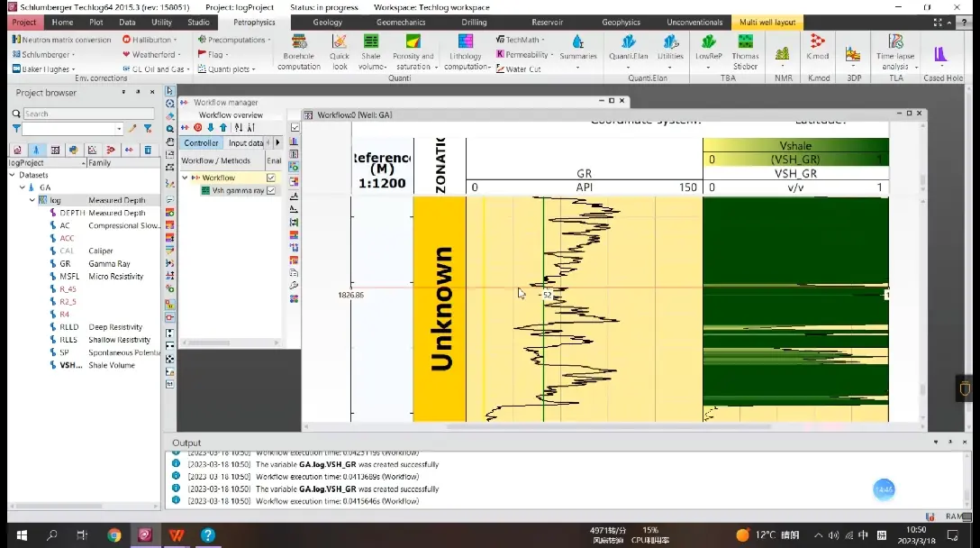The image size is (980, 548).
Task: Open the LowReP tool
Action: [x=708, y=52]
